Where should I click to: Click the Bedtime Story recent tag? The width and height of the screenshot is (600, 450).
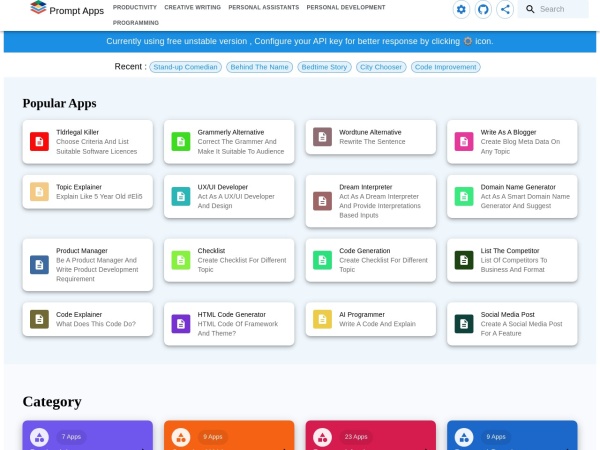323,67
